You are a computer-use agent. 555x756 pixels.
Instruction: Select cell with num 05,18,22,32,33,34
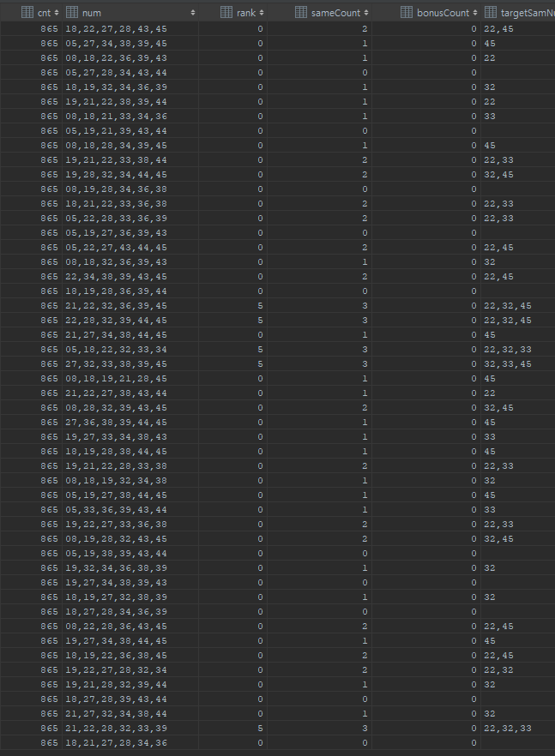pos(130,350)
